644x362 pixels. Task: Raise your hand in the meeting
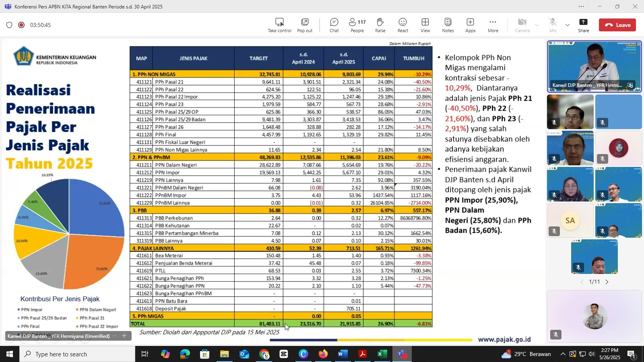pos(380,25)
